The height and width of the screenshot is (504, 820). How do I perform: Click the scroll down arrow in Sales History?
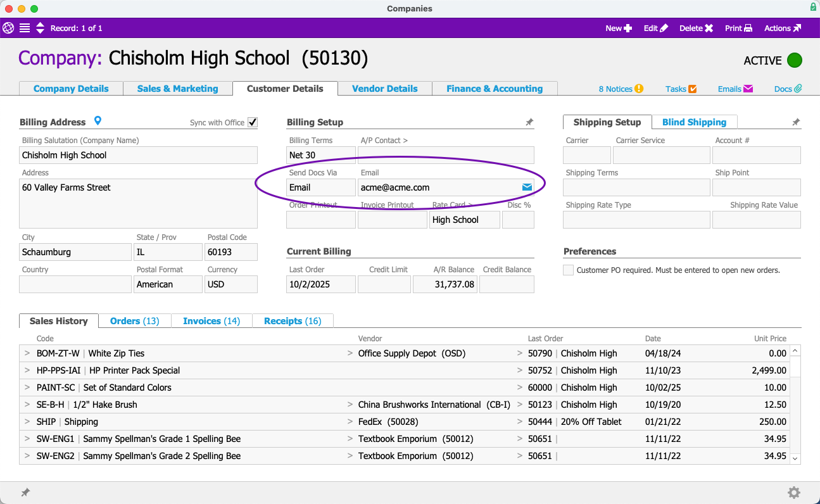[795, 458]
